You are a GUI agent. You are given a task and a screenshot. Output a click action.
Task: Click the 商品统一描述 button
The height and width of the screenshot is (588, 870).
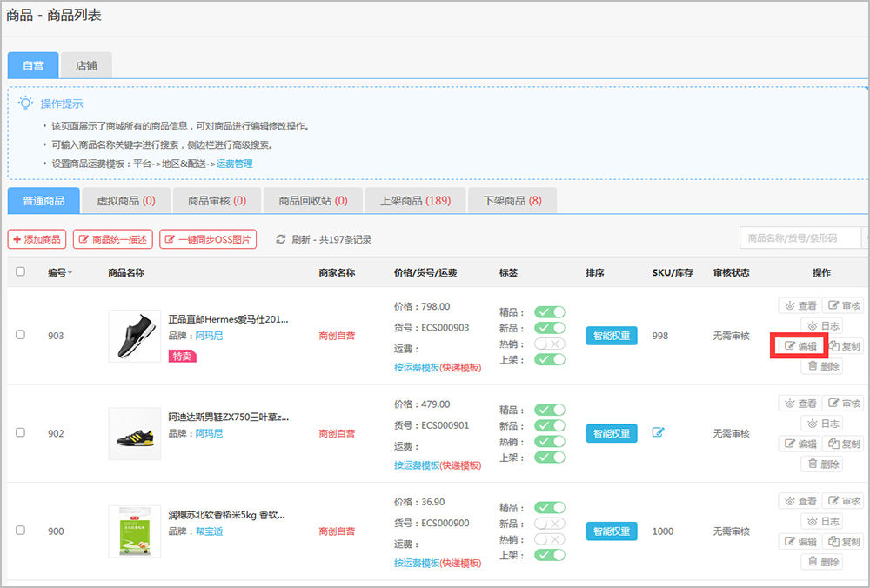click(112, 239)
